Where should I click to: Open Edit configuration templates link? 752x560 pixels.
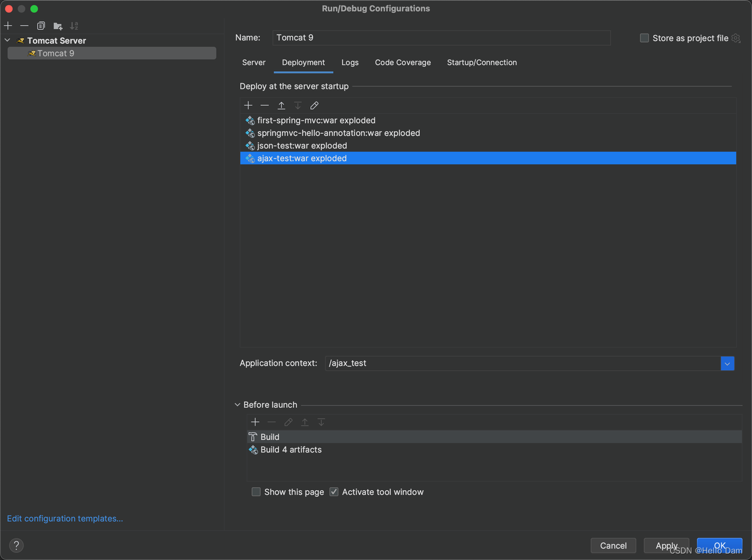click(x=65, y=518)
